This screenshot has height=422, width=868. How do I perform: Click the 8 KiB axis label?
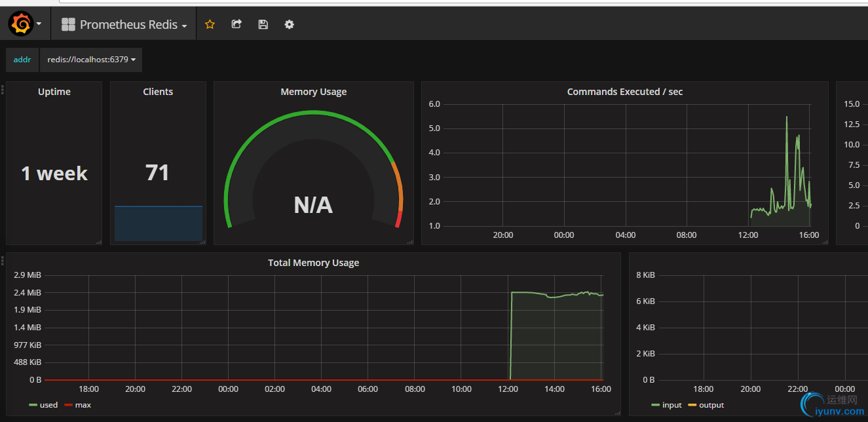point(646,275)
